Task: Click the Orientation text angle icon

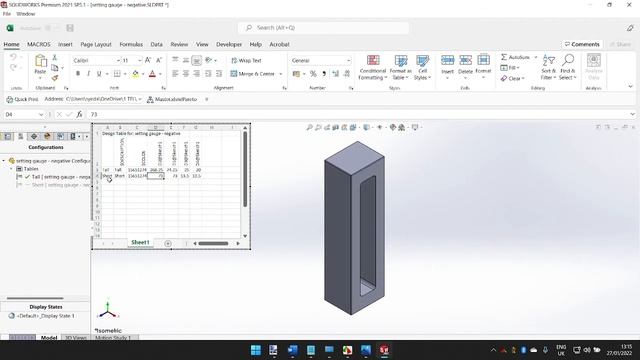Action: (209, 60)
